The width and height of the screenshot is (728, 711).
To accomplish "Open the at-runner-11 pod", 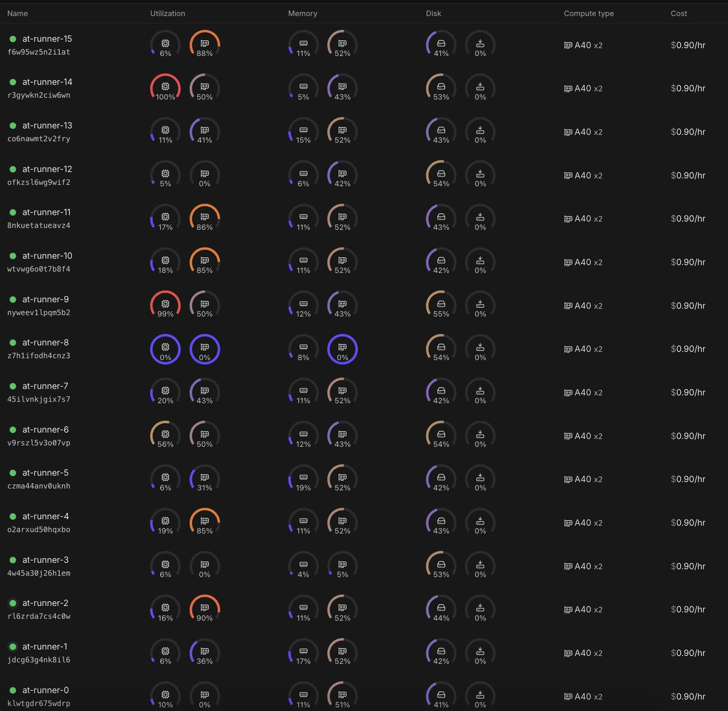I will [46, 212].
